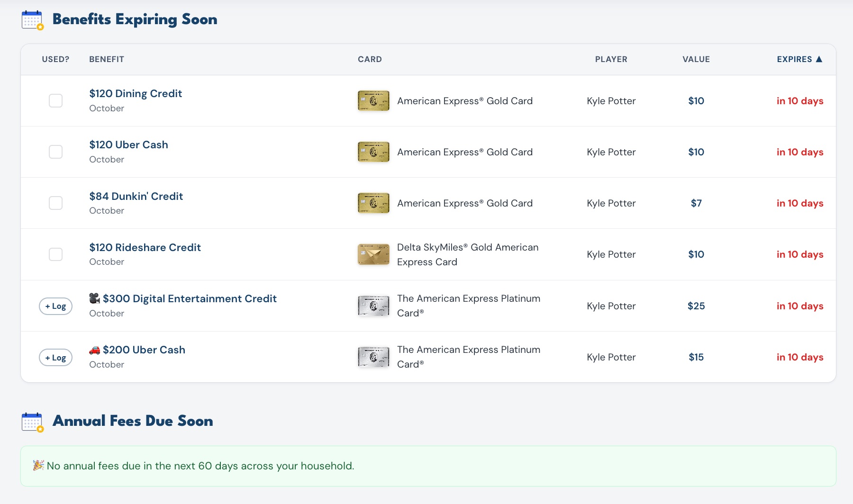Open the $120 Uber Cash benefit link
The height and width of the screenshot is (504, 853).
pos(128,144)
